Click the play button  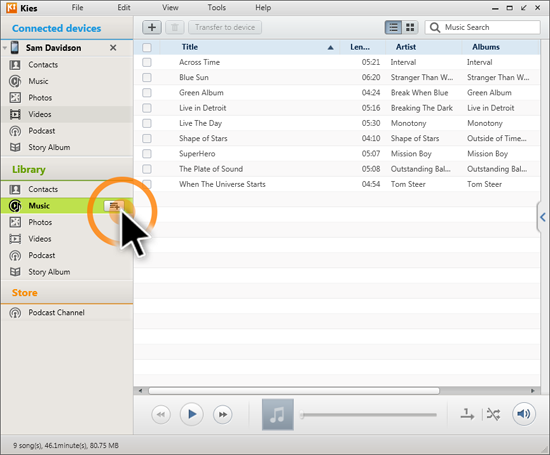click(192, 414)
